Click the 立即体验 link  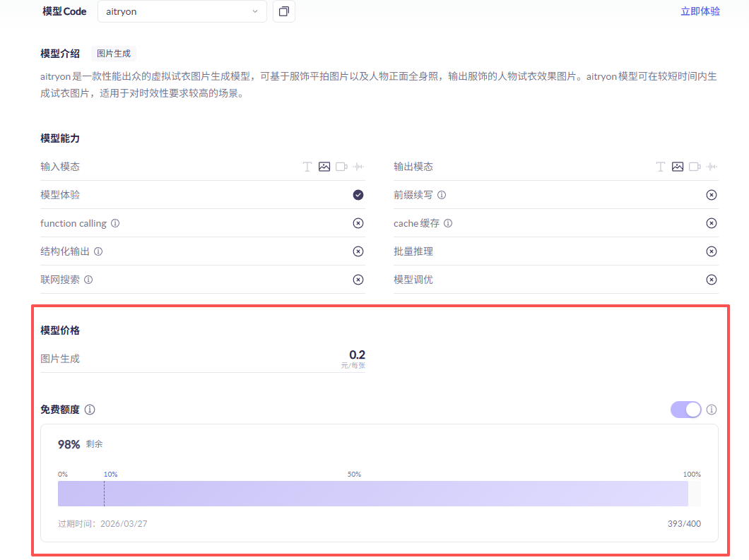tap(700, 11)
